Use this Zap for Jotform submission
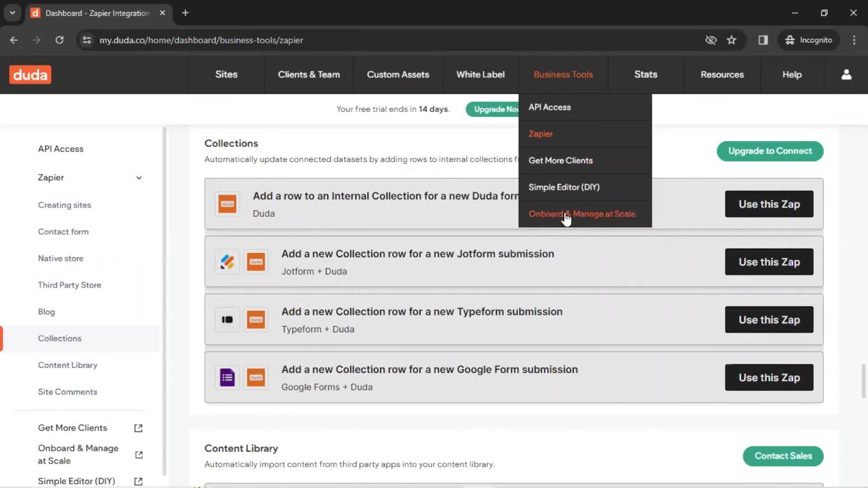This screenshot has height=488, width=868. [x=769, y=262]
